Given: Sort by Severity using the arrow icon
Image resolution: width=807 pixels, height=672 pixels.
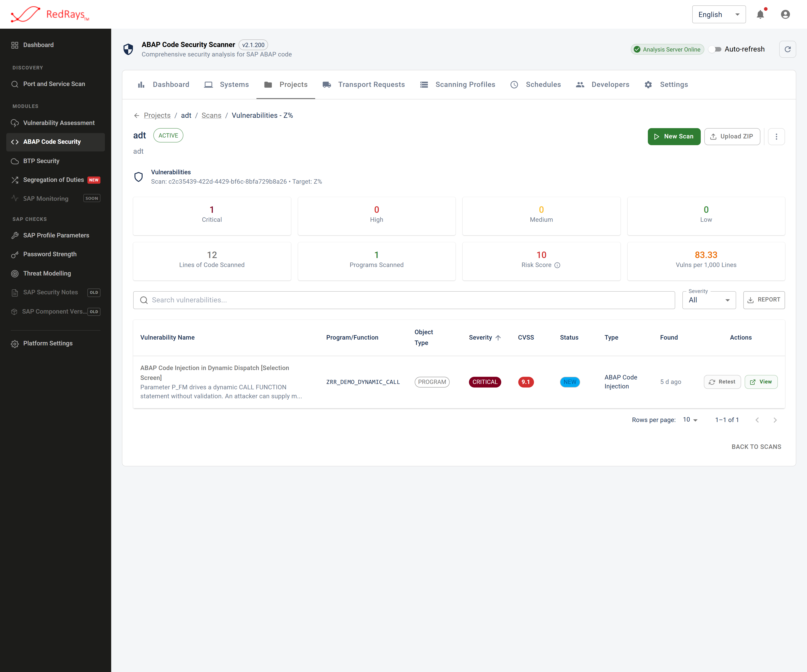Looking at the screenshot, I should pos(498,338).
